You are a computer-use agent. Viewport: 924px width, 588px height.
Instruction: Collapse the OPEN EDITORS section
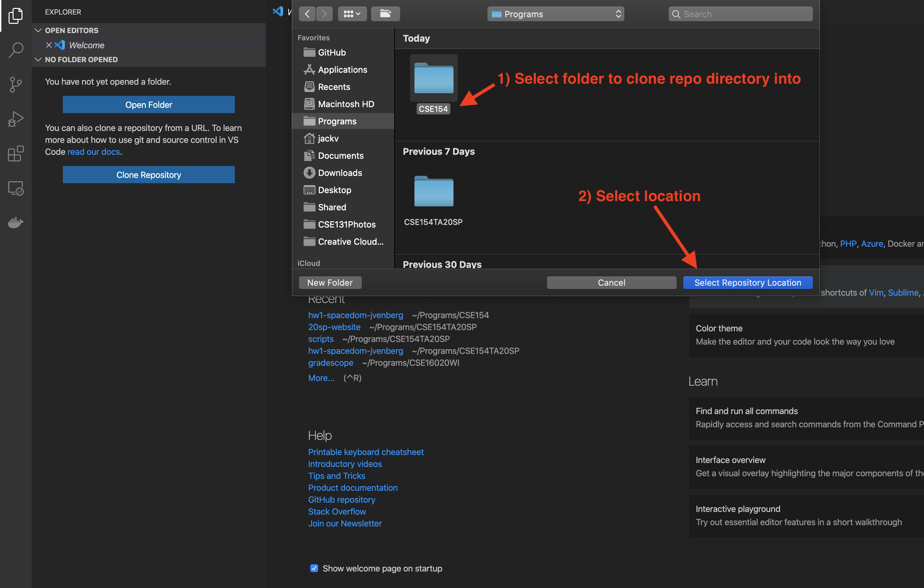coord(38,30)
